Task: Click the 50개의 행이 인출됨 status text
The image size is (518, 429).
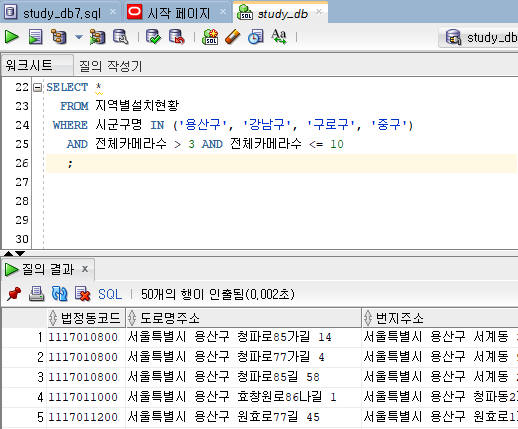Action: pyautogui.click(x=218, y=294)
